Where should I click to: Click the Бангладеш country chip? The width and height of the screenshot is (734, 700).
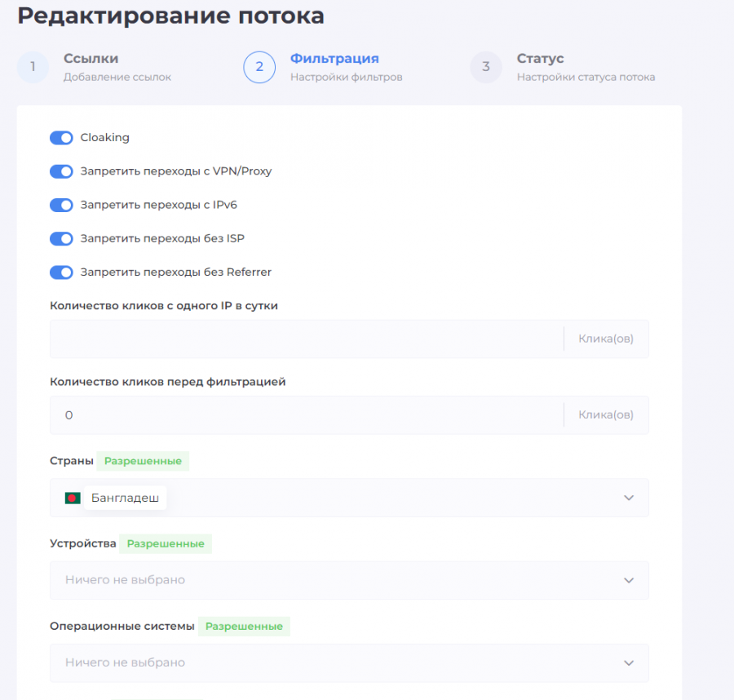125,498
